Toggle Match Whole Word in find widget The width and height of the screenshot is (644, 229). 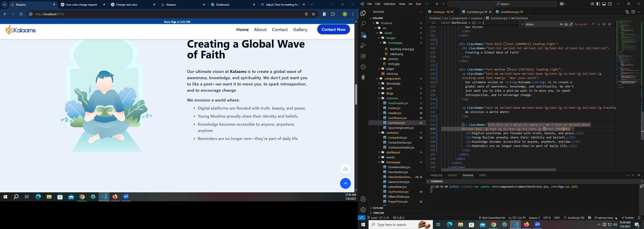click(566, 24)
